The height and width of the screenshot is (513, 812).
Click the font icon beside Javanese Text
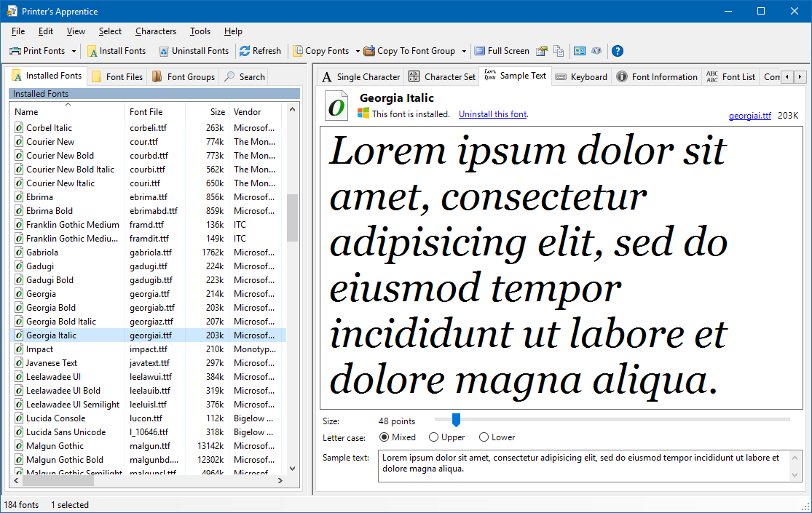click(x=19, y=363)
